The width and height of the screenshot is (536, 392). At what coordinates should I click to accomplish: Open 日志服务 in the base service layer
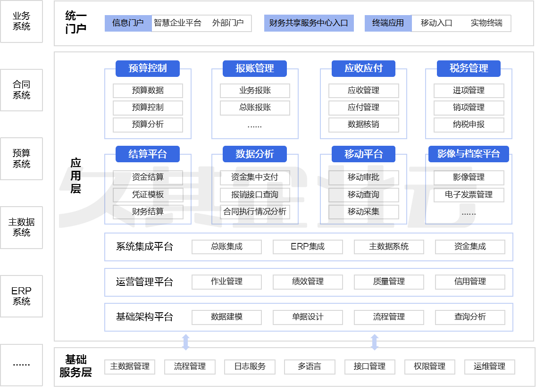tap(250, 367)
